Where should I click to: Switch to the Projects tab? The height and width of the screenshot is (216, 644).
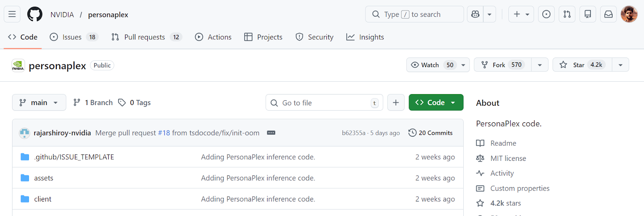264,37
